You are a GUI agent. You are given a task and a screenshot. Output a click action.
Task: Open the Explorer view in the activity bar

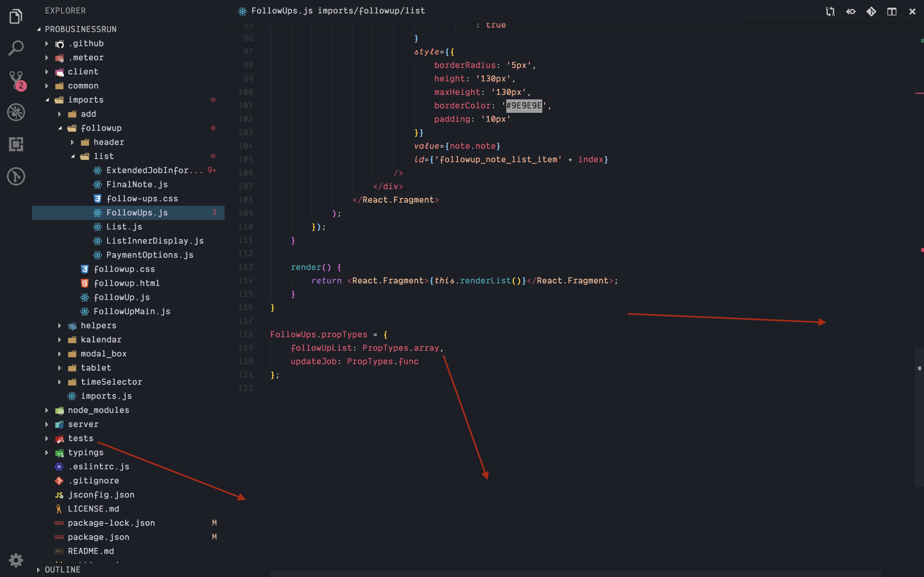point(16,16)
